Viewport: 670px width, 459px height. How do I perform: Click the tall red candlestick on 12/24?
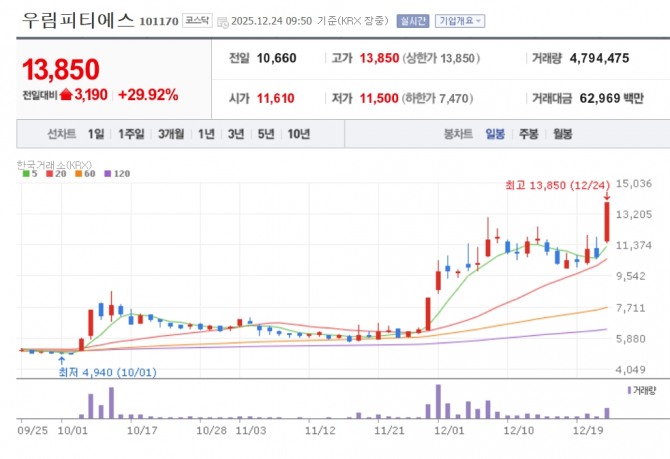click(606, 222)
